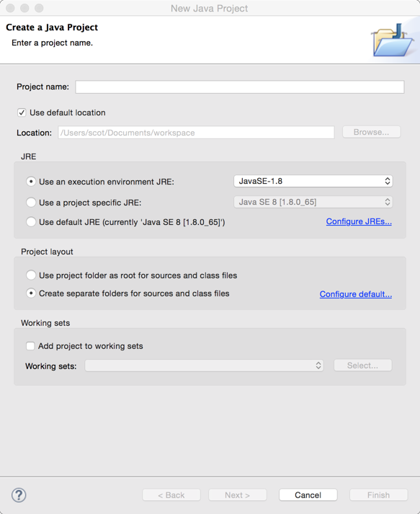The height and width of the screenshot is (514, 420).
Task: Uncheck the Use default location checkbox
Action: (22, 112)
